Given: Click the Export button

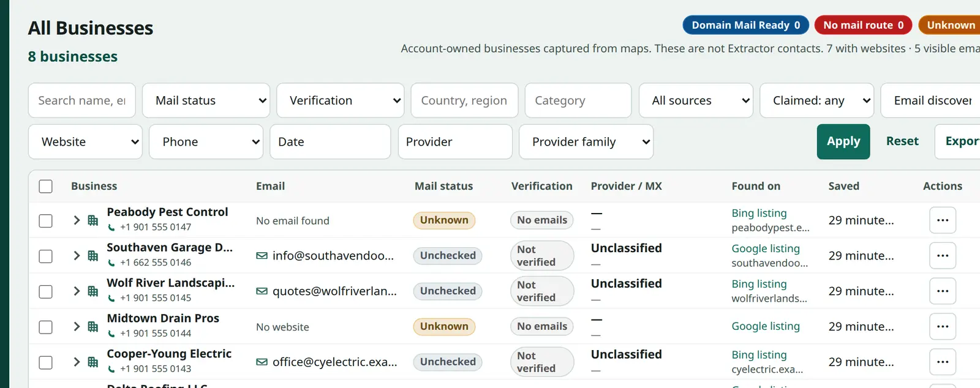Looking at the screenshot, I should pos(958,142).
